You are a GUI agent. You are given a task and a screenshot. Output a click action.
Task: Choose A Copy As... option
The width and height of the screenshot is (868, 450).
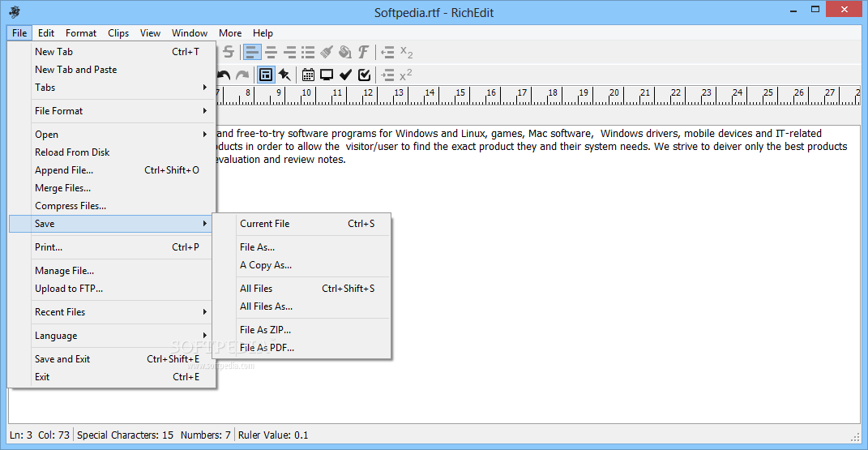tap(302, 265)
